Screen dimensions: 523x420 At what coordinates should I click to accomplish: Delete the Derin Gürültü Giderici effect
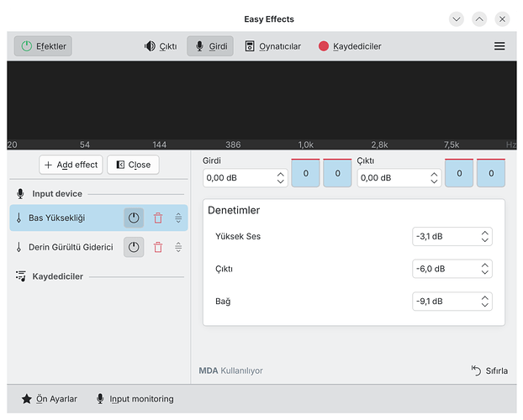point(158,247)
